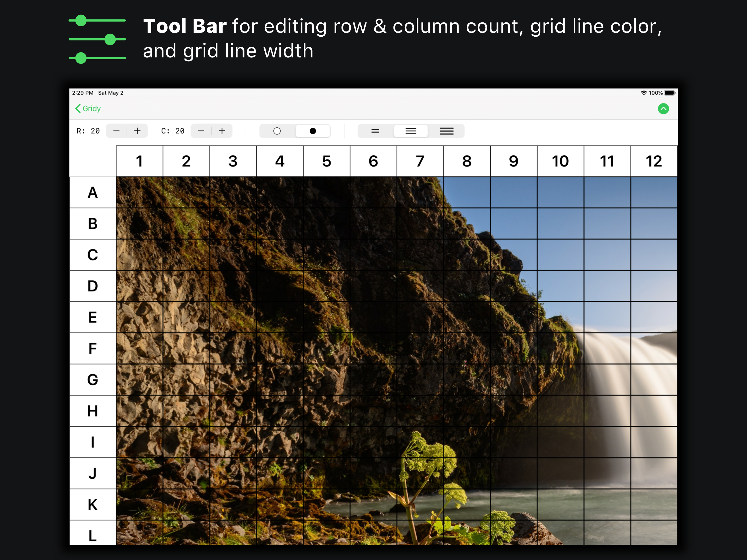Choose thick grid line width
Viewport: 747px width, 560px height.
coord(447,131)
